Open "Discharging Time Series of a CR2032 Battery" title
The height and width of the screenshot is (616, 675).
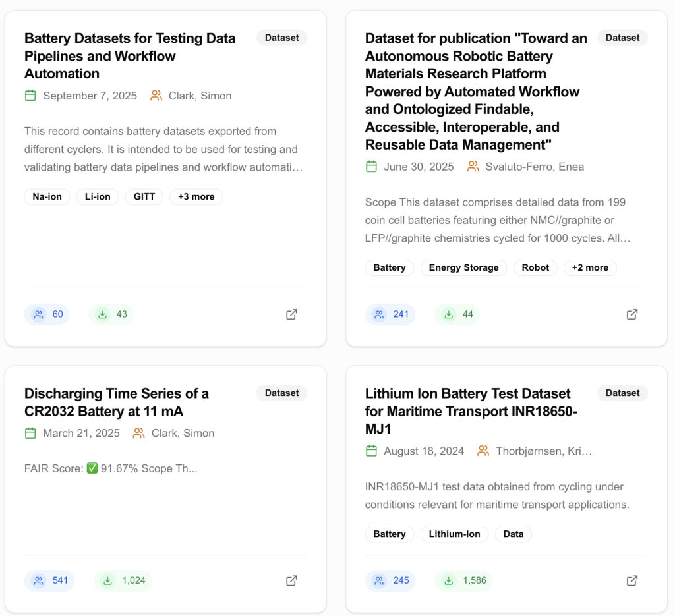[x=117, y=403]
